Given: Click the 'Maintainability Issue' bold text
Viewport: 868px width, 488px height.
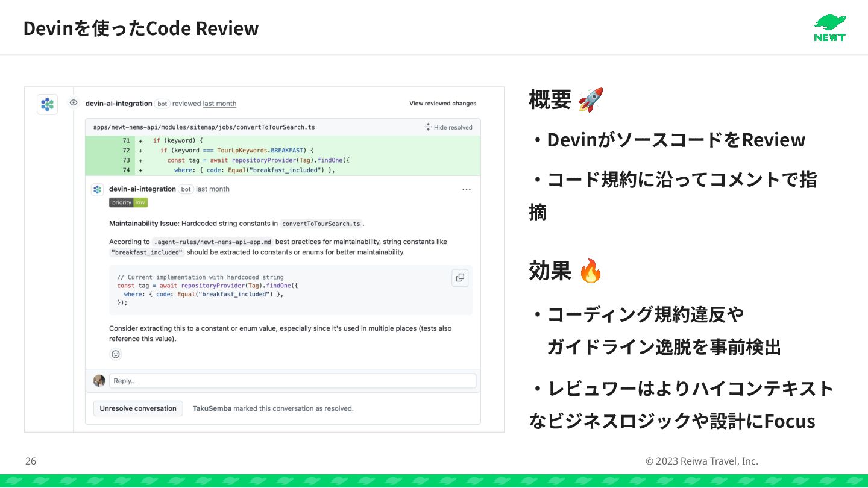Looking at the screenshot, I should [x=143, y=224].
